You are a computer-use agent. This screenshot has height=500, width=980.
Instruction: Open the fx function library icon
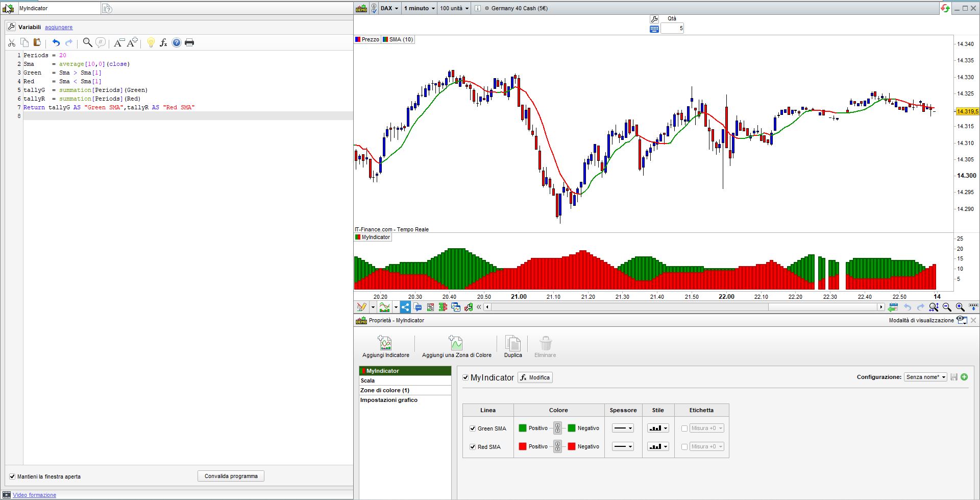(163, 43)
